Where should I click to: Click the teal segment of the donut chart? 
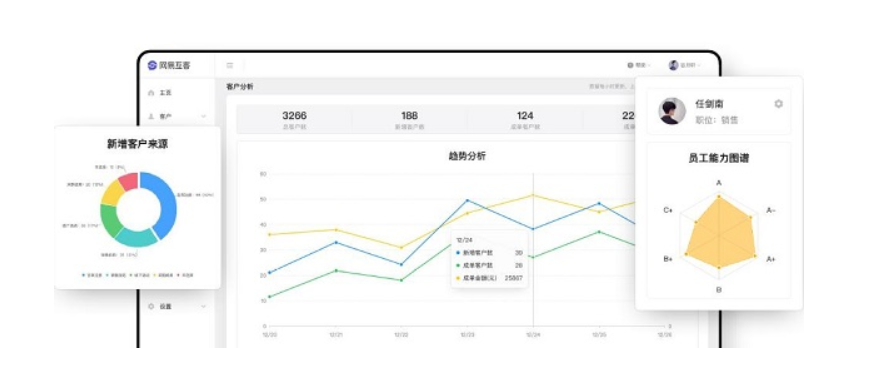[x=136, y=237]
